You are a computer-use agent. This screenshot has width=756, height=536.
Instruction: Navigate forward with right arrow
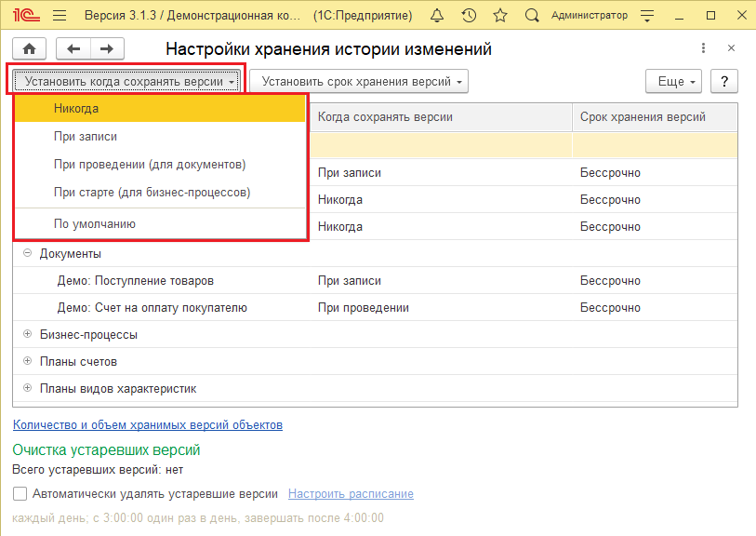[x=107, y=48]
